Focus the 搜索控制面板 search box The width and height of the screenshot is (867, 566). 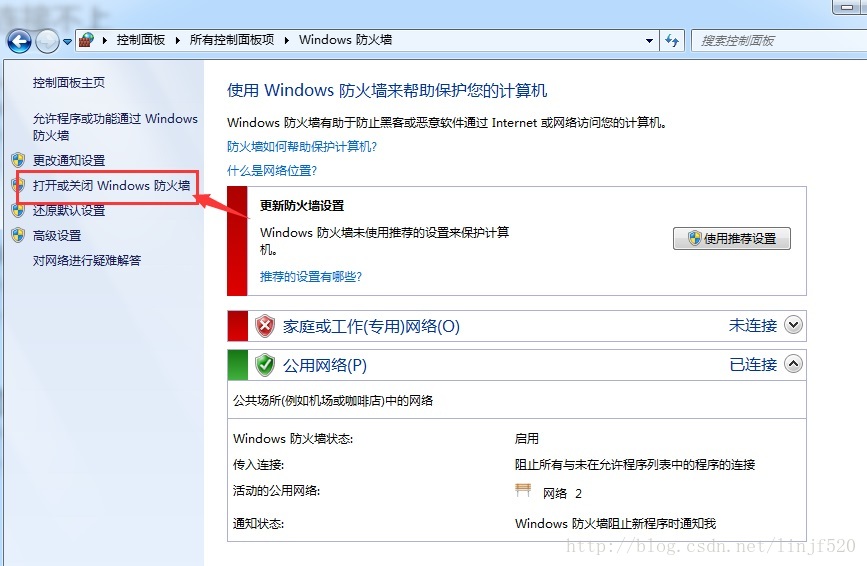pyautogui.click(x=779, y=40)
